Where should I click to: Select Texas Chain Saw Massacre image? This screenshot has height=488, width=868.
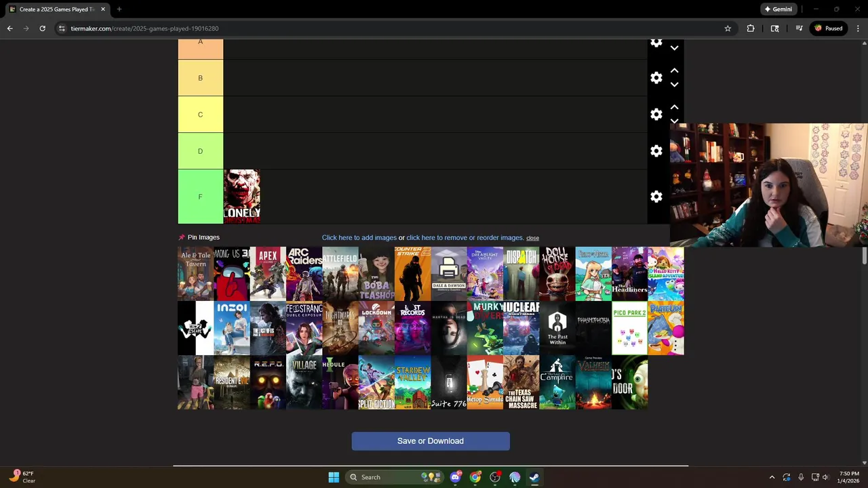click(521, 382)
